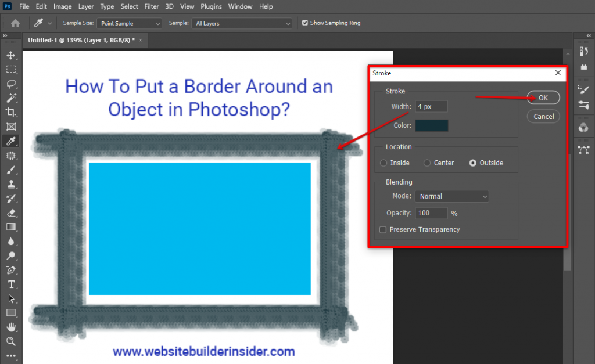Select the Lasso tool

point(12,84)
